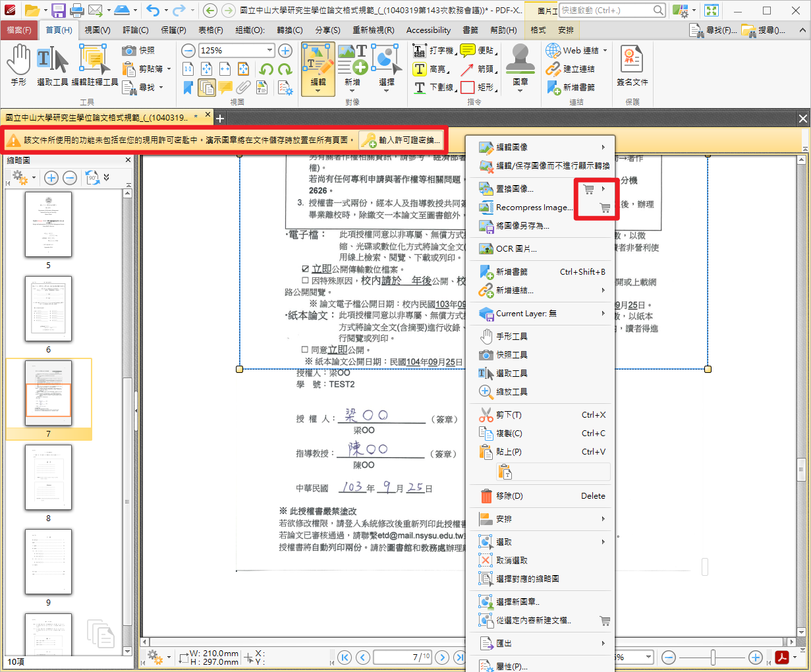Image resolution: width=811 pixels, height=672 pixels.
Task: Open the 圖章 stamp tool
Action: pyautogui.click(x=520, y=65)
